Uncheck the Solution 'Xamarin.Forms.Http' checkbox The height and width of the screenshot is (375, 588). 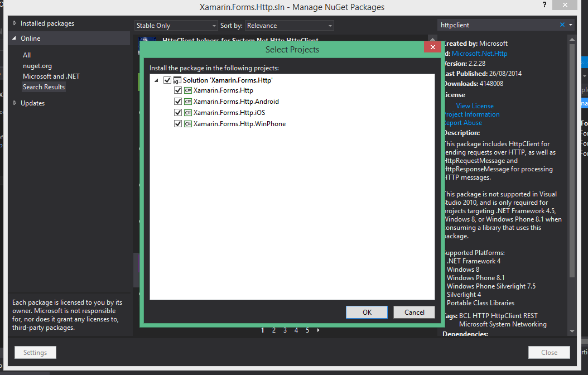167,80
